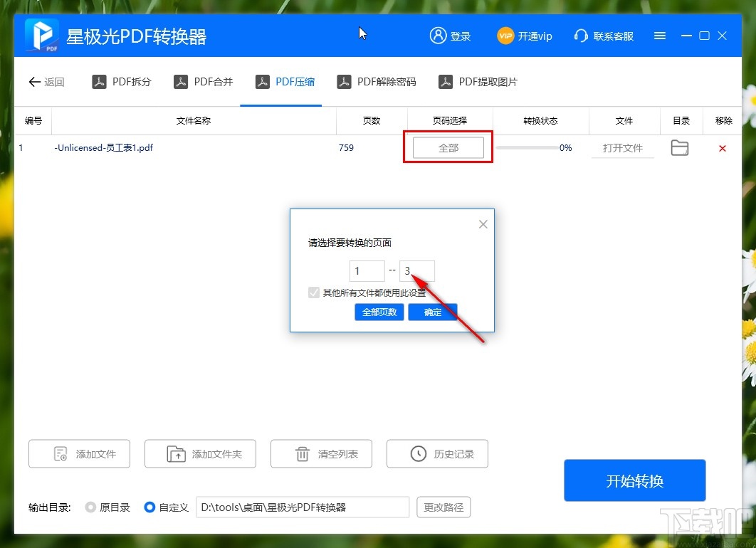Click the 文件名称 column header
Viewport: 756px width, 548px height.
(194, 120)
